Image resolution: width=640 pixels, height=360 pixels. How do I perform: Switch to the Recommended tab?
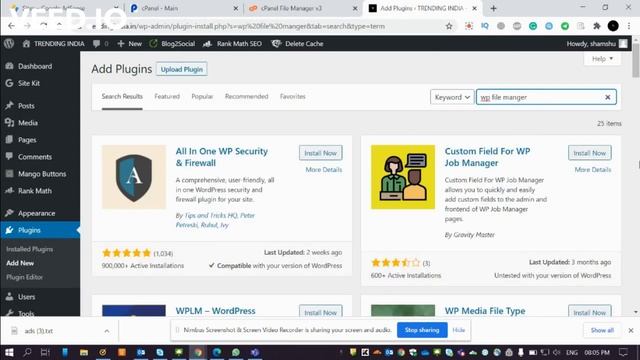[247, 96]
